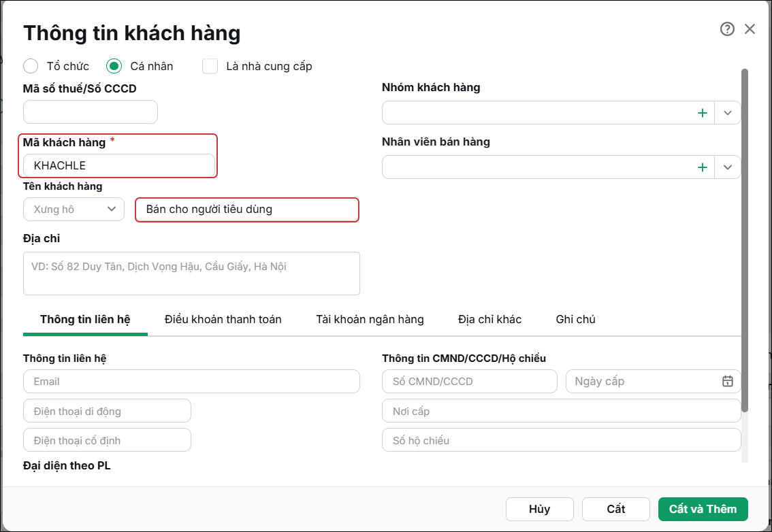The height and width of the screenshot is (532, 772).
Task: Add new Nhóm khách hàng with plus icon
Action: (703, 113)
